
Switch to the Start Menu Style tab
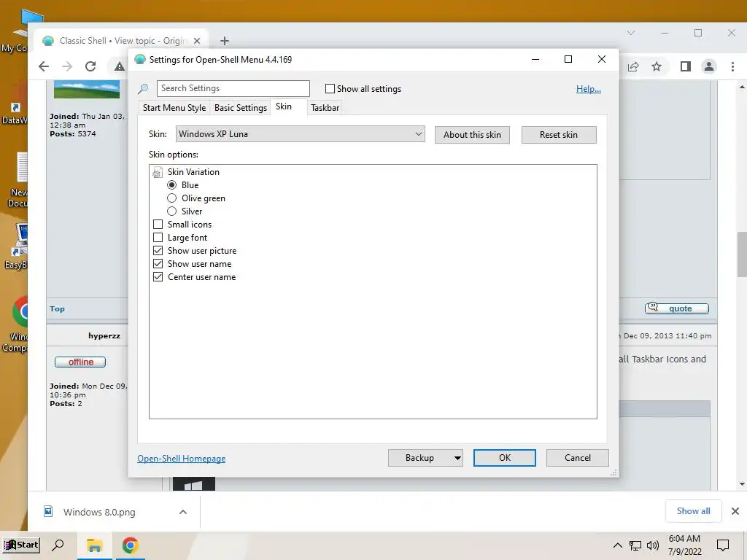(x=174, y=108)
